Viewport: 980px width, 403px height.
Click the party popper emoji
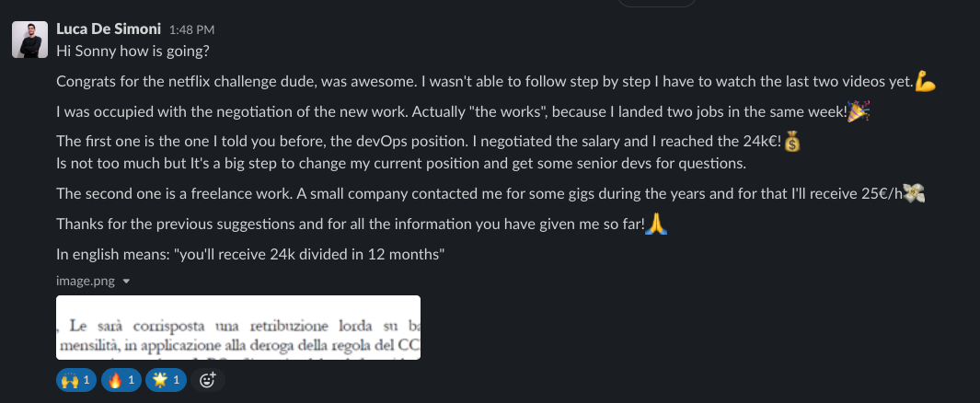tap(859, 112)
